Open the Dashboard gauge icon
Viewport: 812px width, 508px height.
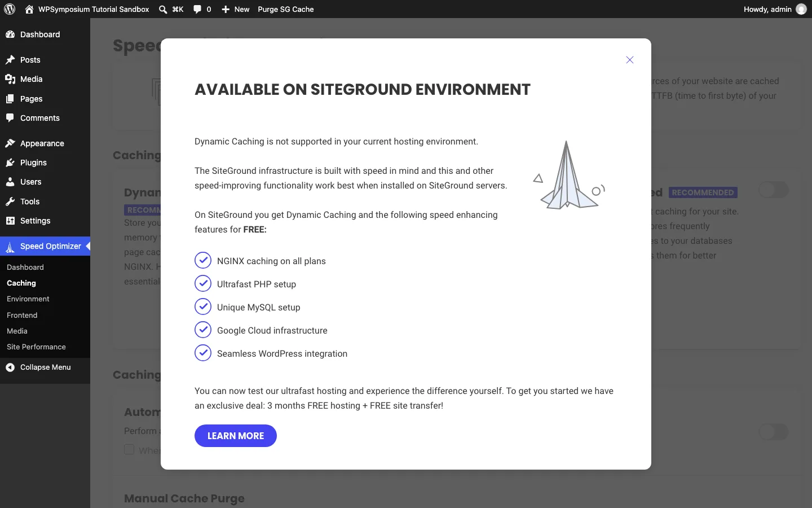tap(10, 34)
